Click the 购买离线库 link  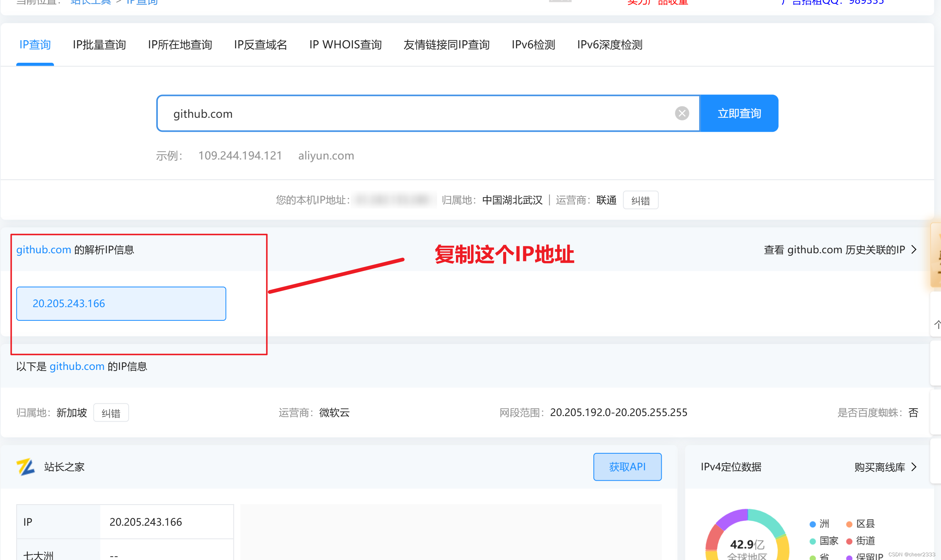tap(880, 467)
